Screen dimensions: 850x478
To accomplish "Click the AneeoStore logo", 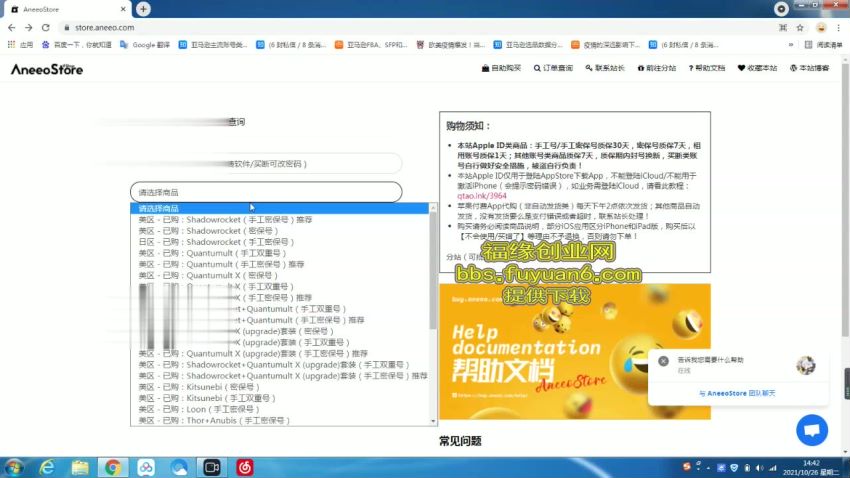I will pyautogui.click(x=47, y=69).
